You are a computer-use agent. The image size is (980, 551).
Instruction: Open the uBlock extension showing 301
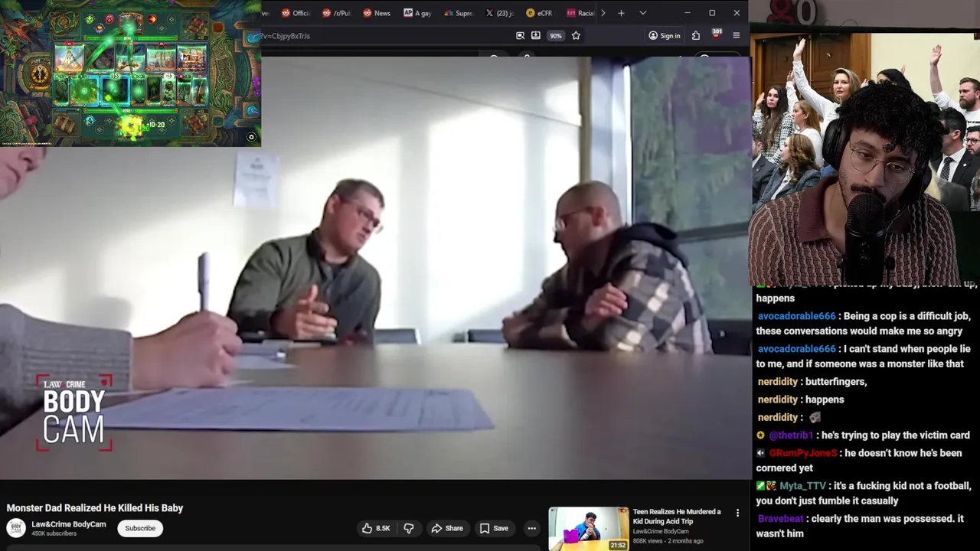(x=717, y=34)
